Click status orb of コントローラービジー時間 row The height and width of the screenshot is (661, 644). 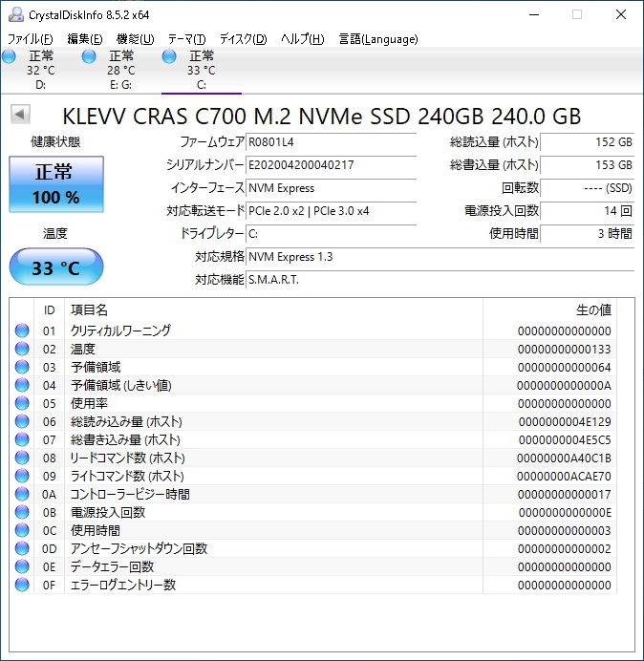coord(22,494)
